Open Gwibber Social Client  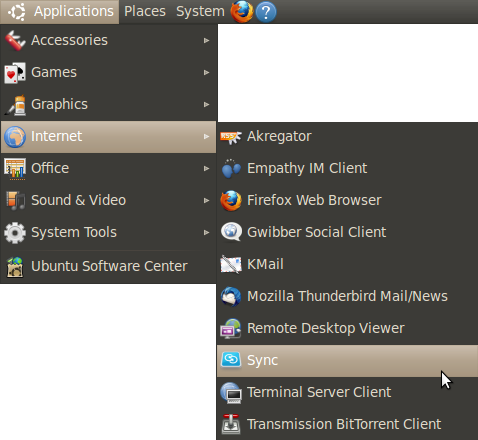click(x=347, y=232)
